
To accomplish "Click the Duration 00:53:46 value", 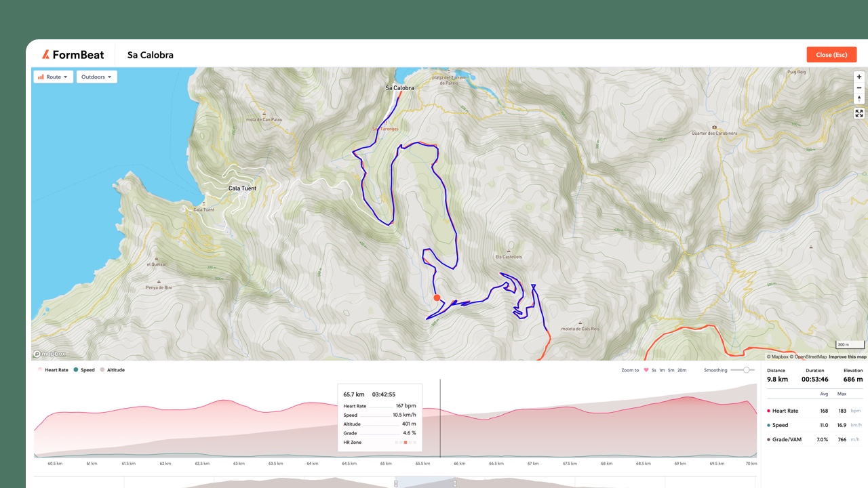I will click(815, 380).
